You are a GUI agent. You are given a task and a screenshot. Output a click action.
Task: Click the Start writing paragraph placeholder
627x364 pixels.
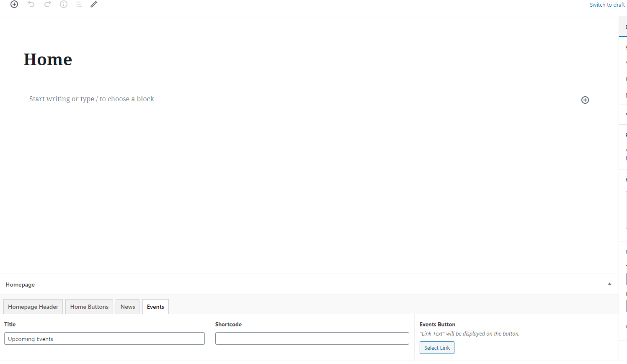(x=92, y=99)
